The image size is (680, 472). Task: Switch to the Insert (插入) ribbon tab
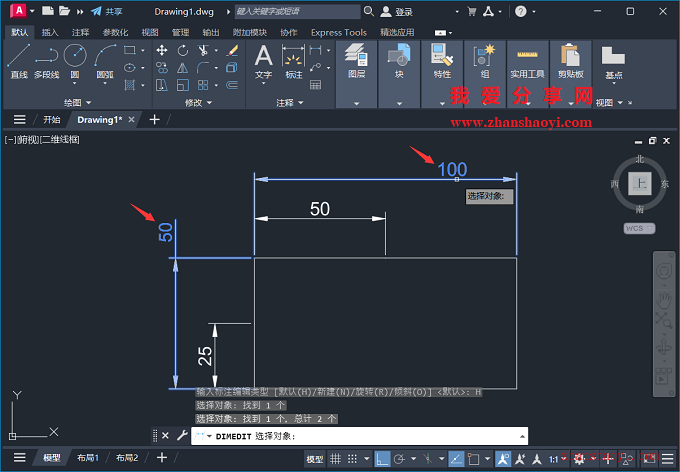(50, 33)
